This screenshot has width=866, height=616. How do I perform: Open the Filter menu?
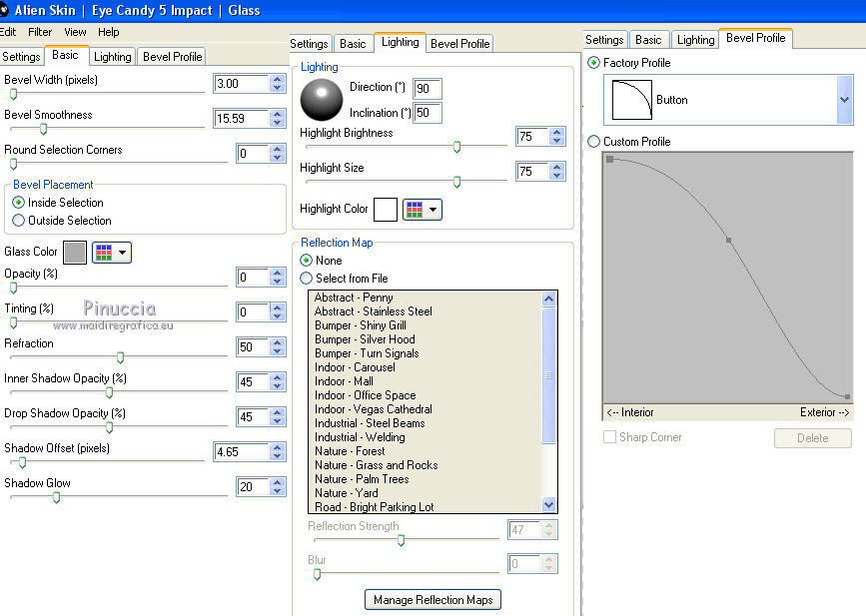tap(40, 32)
